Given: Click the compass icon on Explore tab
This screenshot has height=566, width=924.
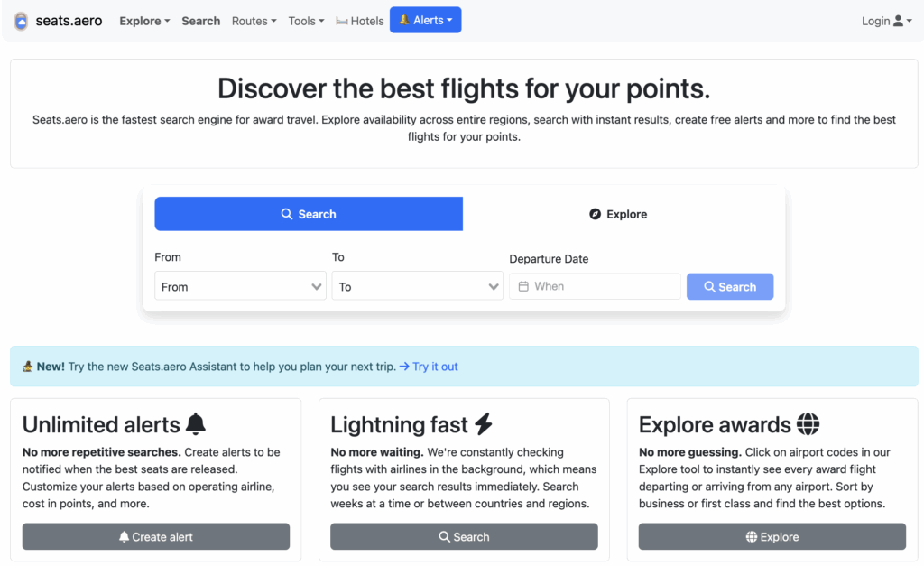Looking at the screenshot, I should pyautogui.click(x=595, y=214).
